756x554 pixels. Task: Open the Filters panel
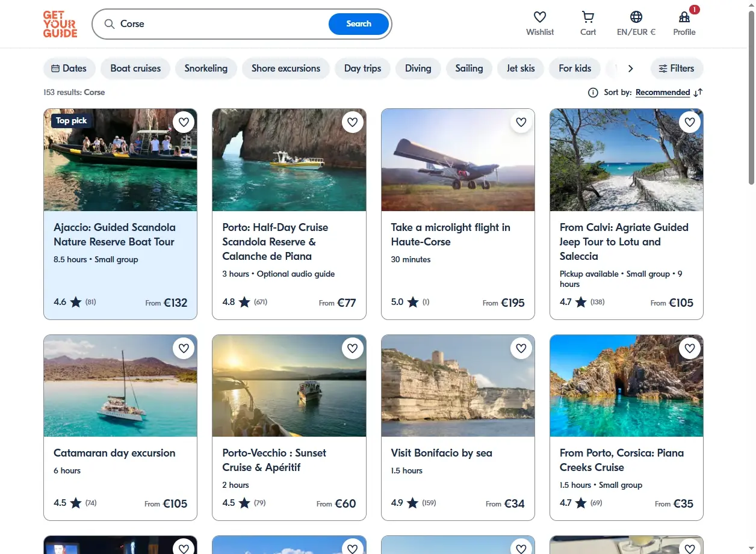coord(677,69)
